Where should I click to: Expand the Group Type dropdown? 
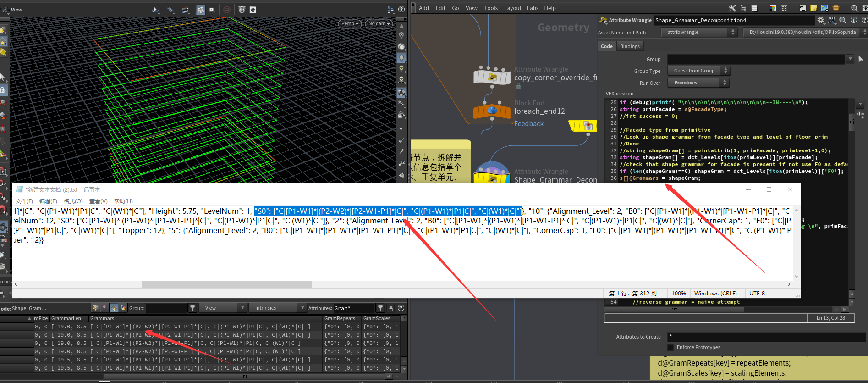click(698, 71)
